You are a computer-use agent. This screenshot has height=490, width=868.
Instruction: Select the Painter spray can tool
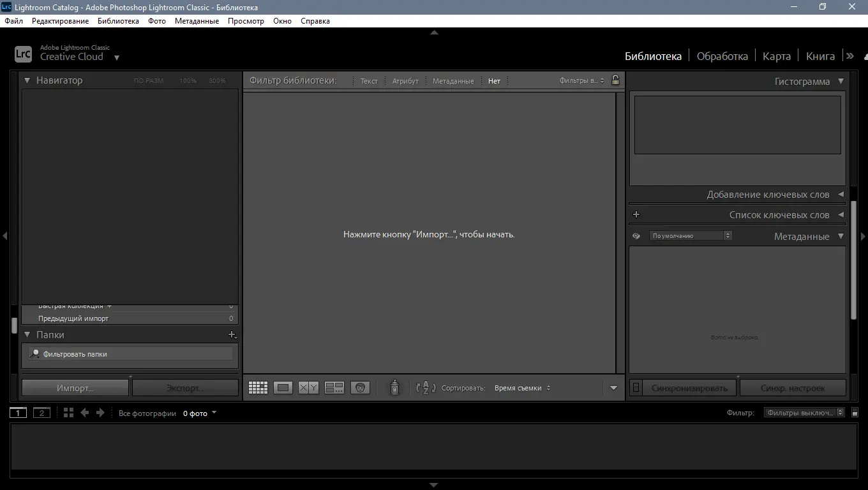coord(394,387)
